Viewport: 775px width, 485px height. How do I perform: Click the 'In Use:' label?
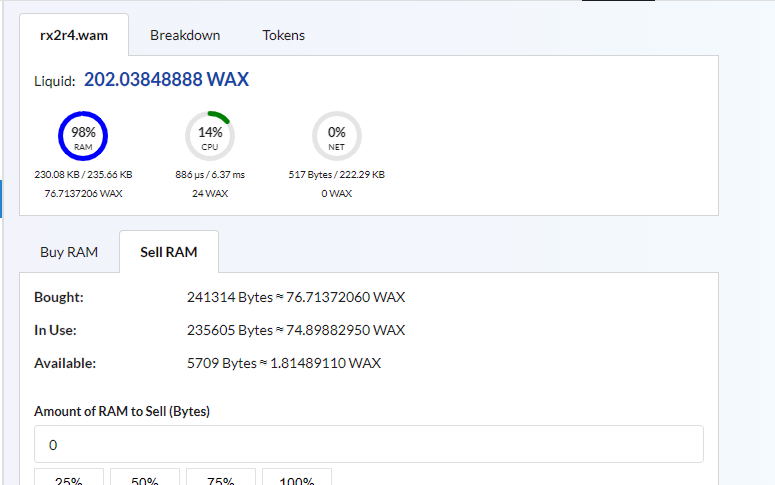tap(55, 330)
